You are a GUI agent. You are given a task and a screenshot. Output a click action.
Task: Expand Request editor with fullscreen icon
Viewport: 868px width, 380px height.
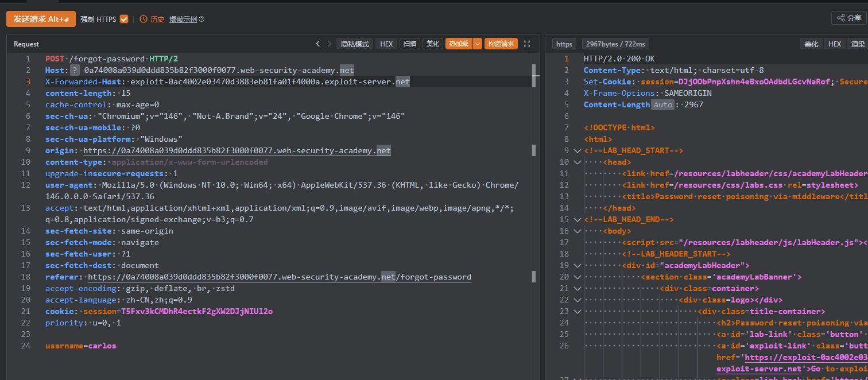[527, 44]
